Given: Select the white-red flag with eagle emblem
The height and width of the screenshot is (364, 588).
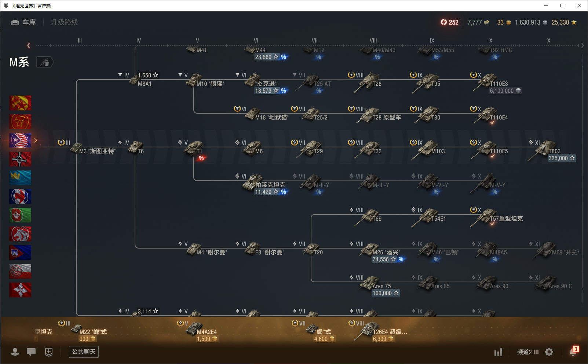Looking at the screenshot, I should coord(20,271).
